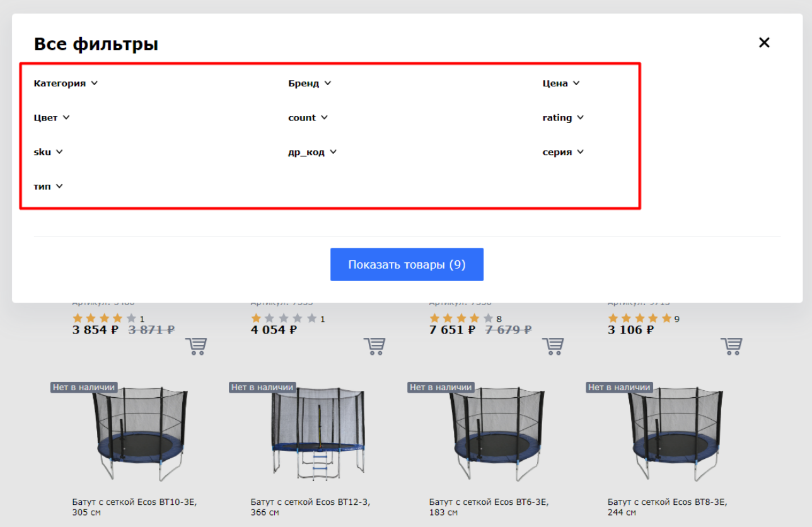Open the 'Батут с сеткой Ecos BT8-3E' link
This screenshot has height=527, width=812.
click(x=666, y=502)
